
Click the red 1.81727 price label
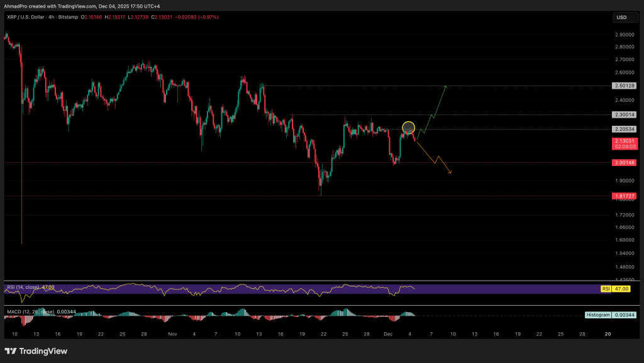tap(625, 196)
